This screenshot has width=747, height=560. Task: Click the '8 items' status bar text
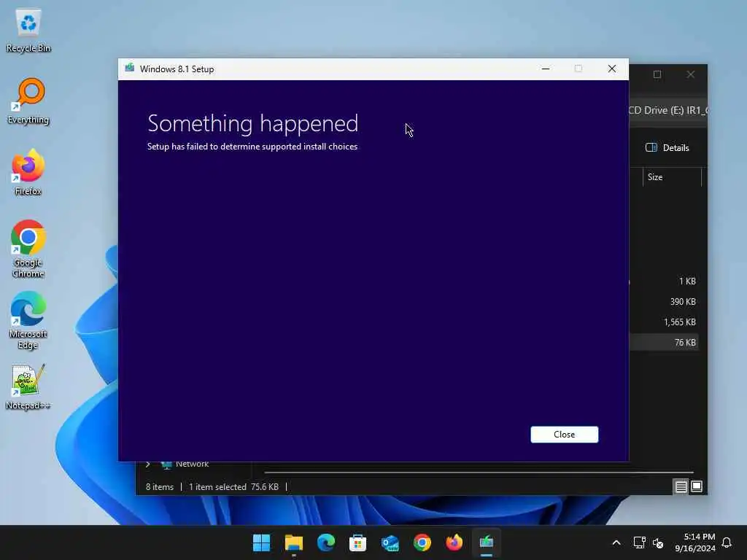coord(160,486)
